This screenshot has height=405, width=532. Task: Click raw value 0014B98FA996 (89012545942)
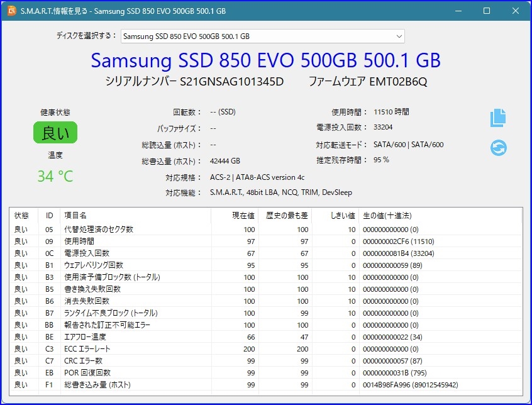point(410,385)
